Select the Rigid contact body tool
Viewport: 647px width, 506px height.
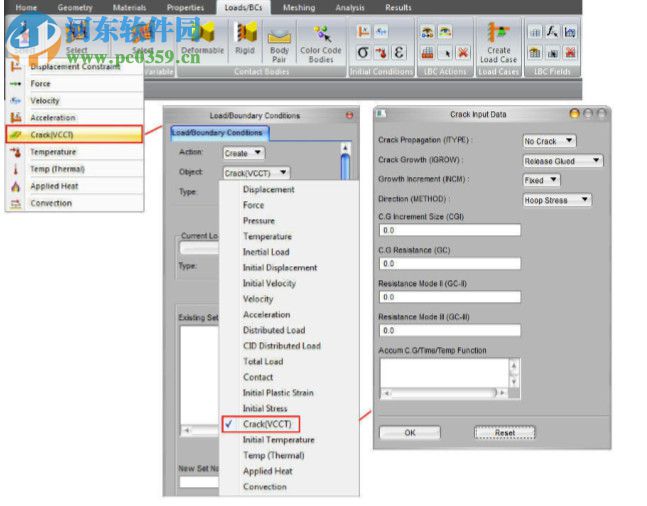tap(245, 39)
